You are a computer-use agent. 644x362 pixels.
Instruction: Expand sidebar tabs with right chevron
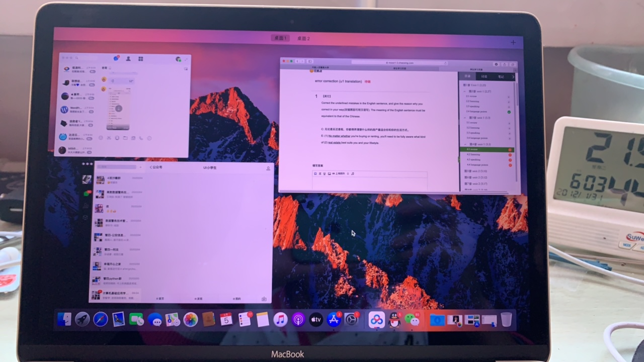513,77
